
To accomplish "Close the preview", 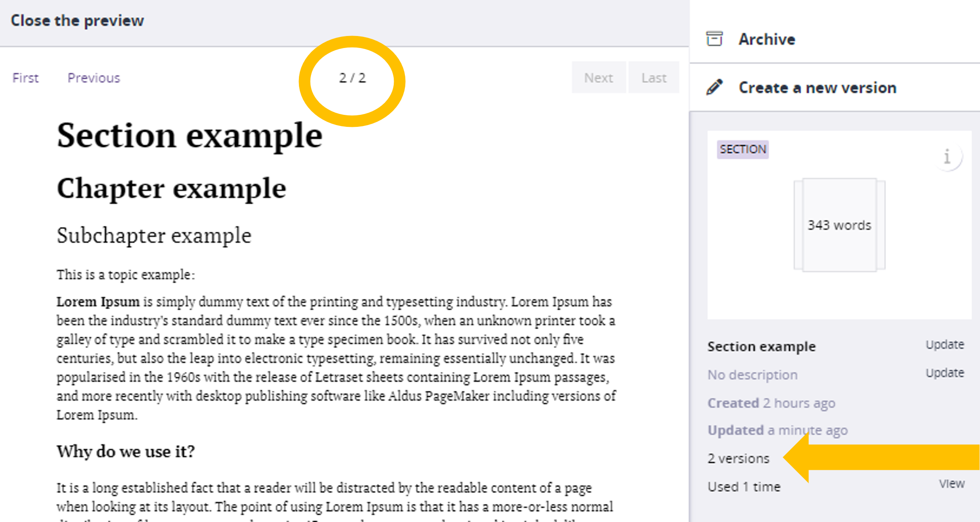I will point(77,21).
